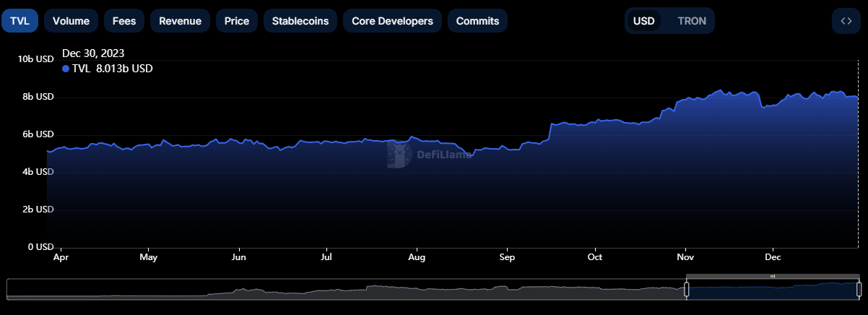Click the Nov label on time axis
Screen dimensions: 868x315
point(686,257)
